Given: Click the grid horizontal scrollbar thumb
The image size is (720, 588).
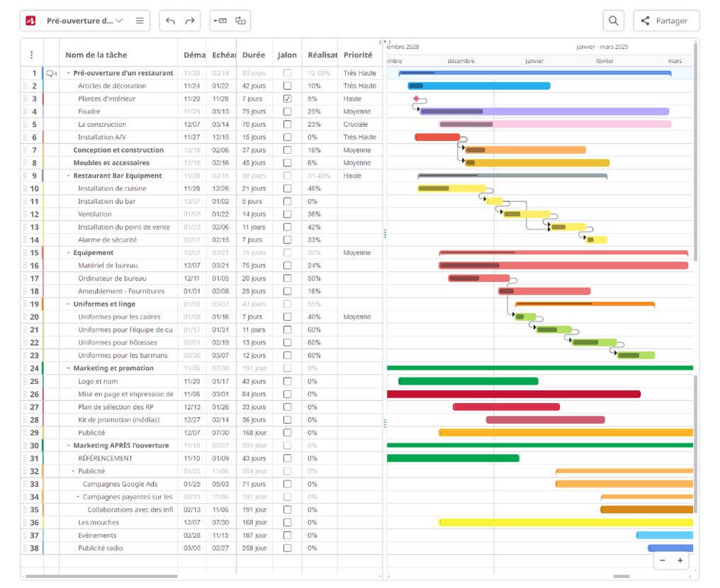Looking at the screenshot, I should coord(101,577).
